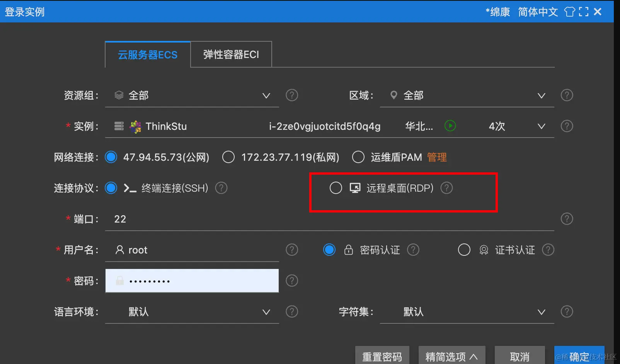Click help icon beside 远程桌面(RDP)
The width and height of the screenshot is (620, 364).
446,188
